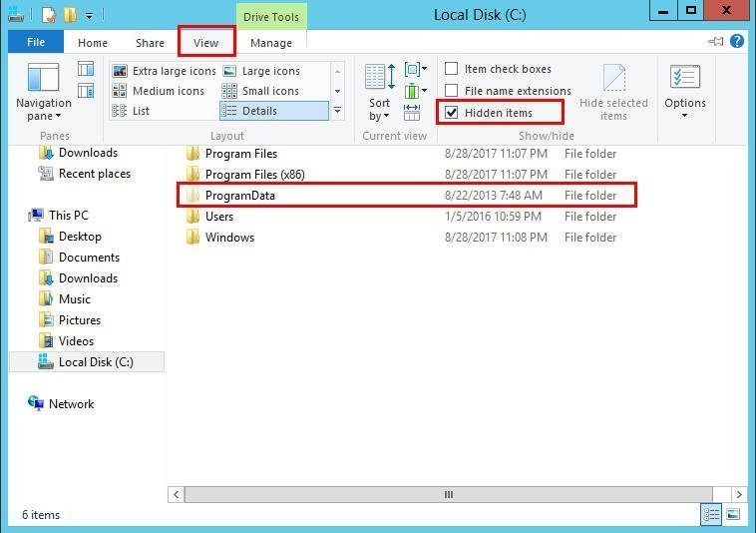Click the scroll left arrow
Screen dimensions: 756x533
tap(176, 494)
